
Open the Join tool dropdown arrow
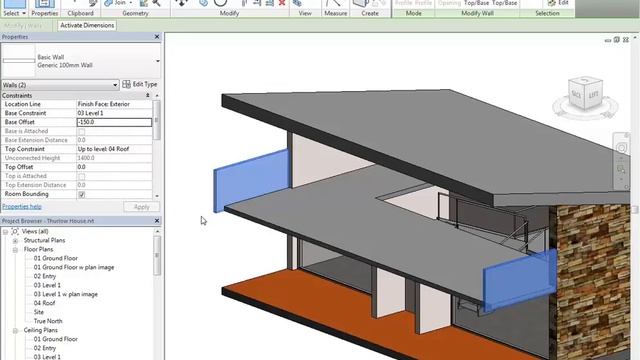click(x=131, y=3)
